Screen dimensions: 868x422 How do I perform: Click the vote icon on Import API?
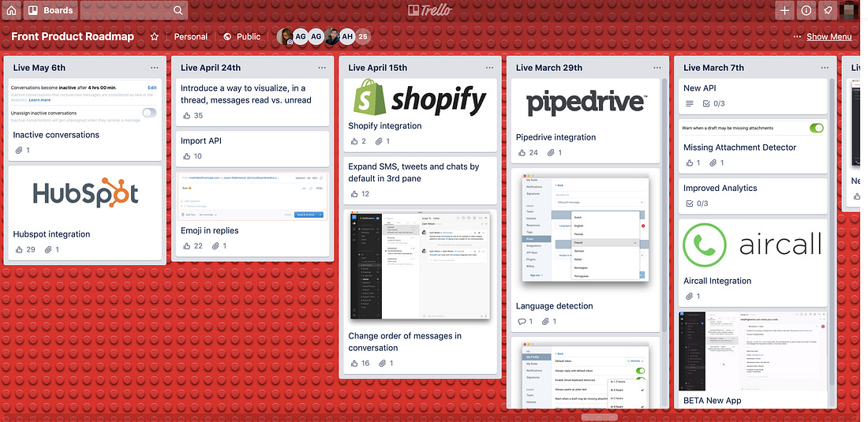(186, 156)
